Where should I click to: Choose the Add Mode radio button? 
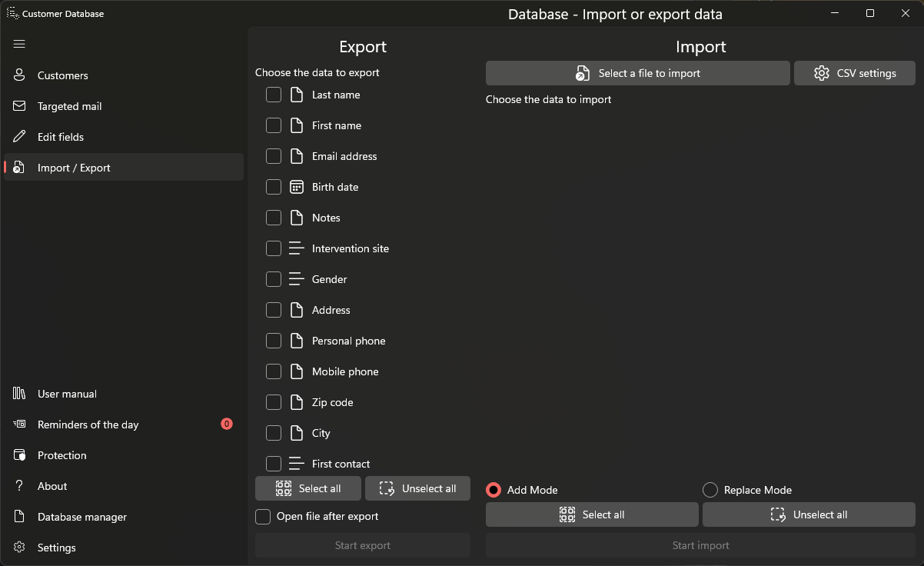coord(494,490)
